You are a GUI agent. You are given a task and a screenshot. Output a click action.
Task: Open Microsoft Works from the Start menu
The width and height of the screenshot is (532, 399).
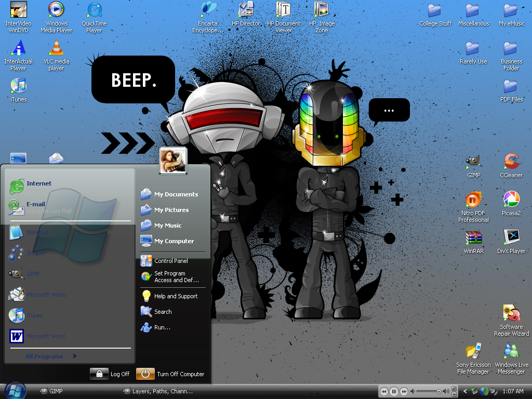(70, 295)
